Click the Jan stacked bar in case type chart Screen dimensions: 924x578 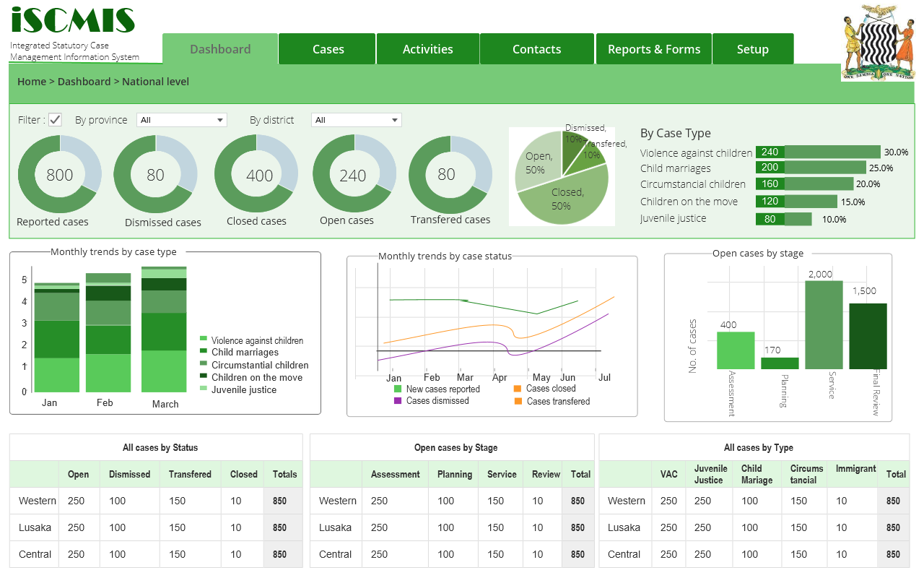click(x=57, y=337)
